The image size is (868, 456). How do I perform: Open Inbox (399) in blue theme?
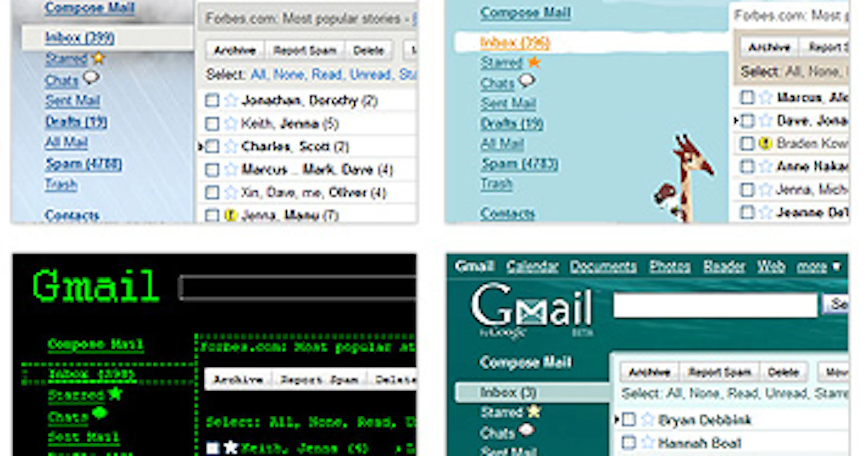pos(80,38)
